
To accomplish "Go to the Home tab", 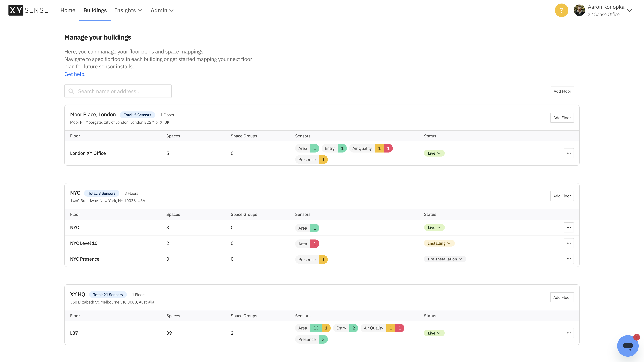I will pos(68,10).
